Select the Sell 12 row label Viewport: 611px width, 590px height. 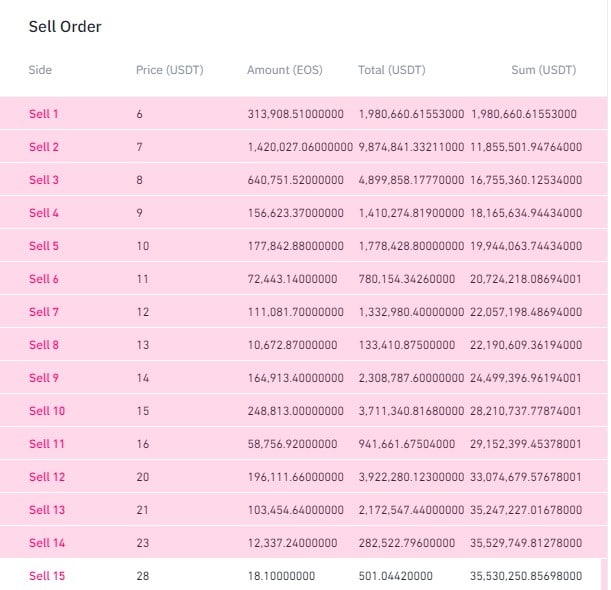[x=47, y=477]
